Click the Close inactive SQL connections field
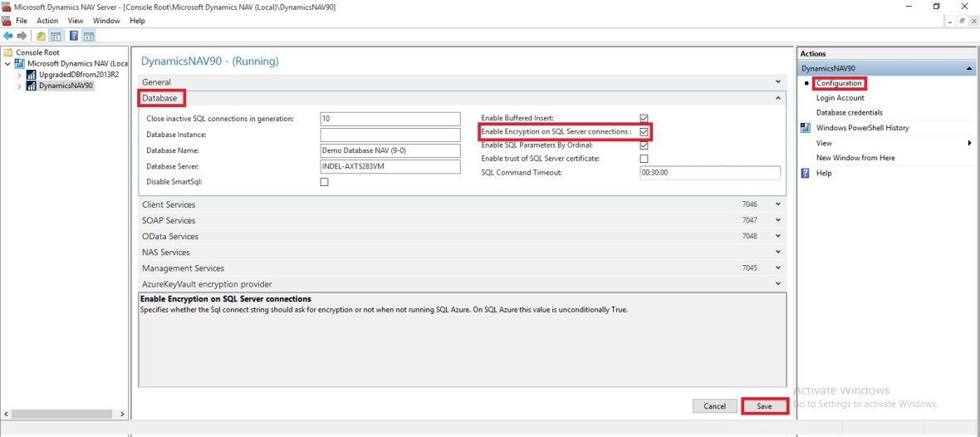Screen dimensions: 980x437 pos(390,119)
